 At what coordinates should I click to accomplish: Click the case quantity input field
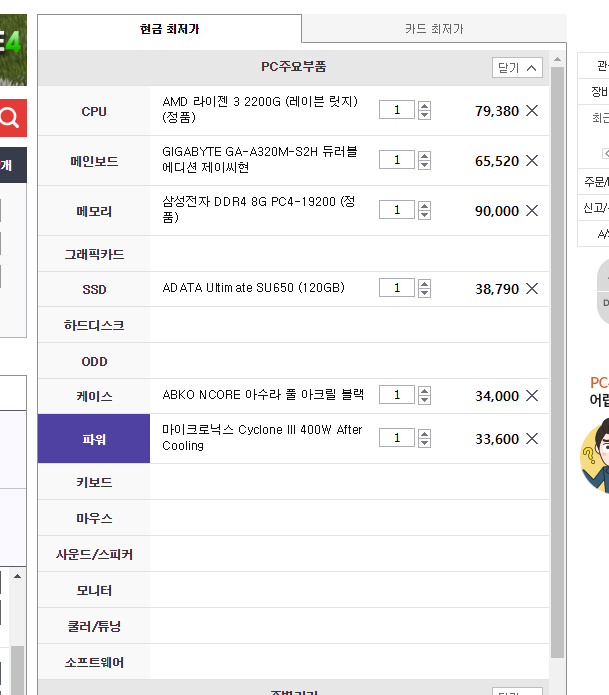point(397,395)
